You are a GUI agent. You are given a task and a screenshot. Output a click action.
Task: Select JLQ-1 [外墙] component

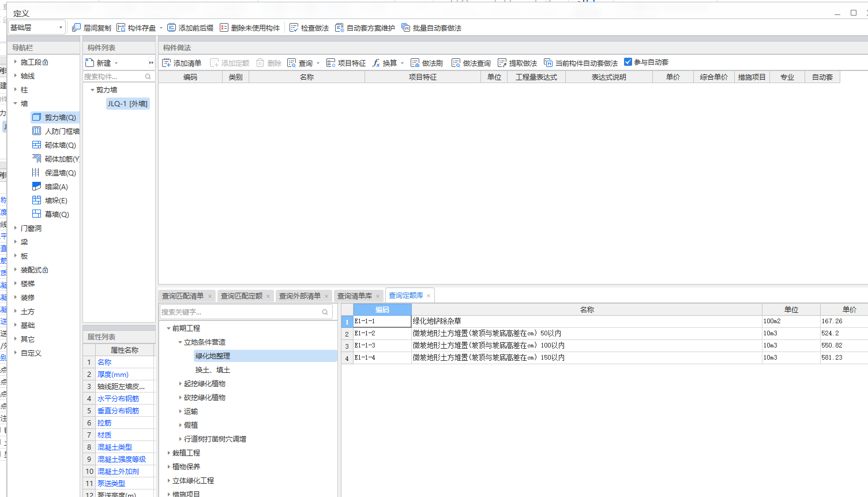tap(127, 103)
